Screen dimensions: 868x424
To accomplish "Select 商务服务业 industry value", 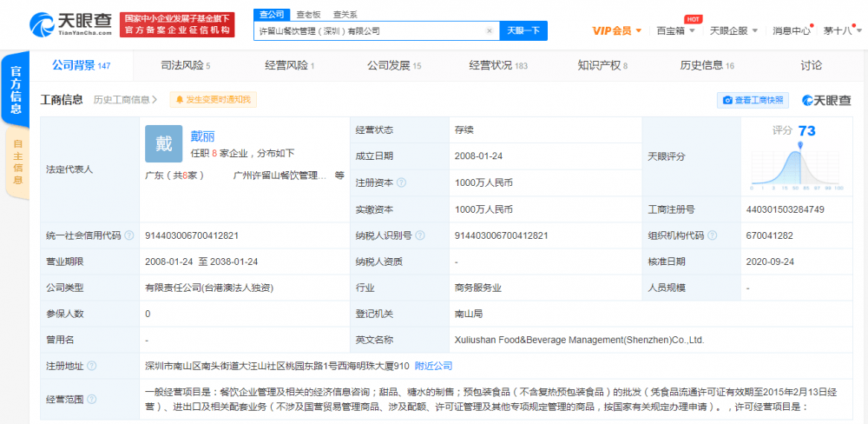I will tap(477, 288).
